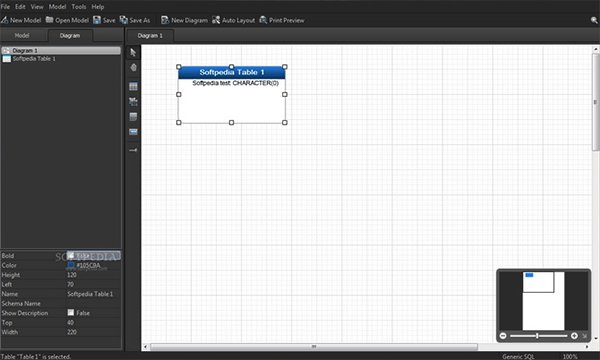Click the bottom-right resize handle of the table

tap(285, 122)
